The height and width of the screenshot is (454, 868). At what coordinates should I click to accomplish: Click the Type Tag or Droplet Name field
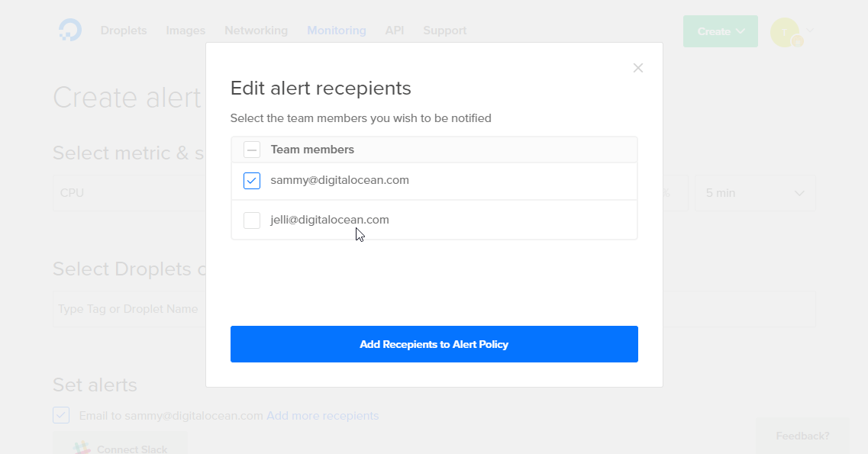(x=128, y=309)
